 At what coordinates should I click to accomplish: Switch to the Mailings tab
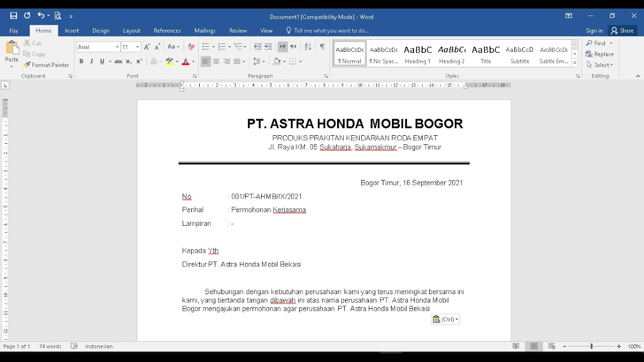205,31
